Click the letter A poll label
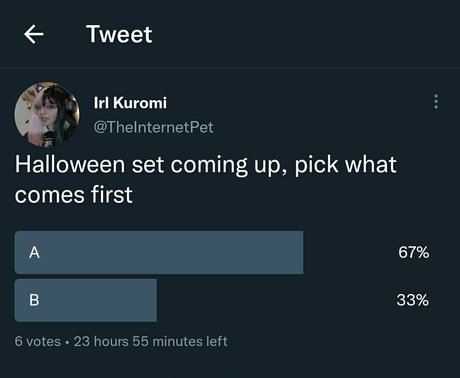Screen dimensions: 460x378 (34, 252)
